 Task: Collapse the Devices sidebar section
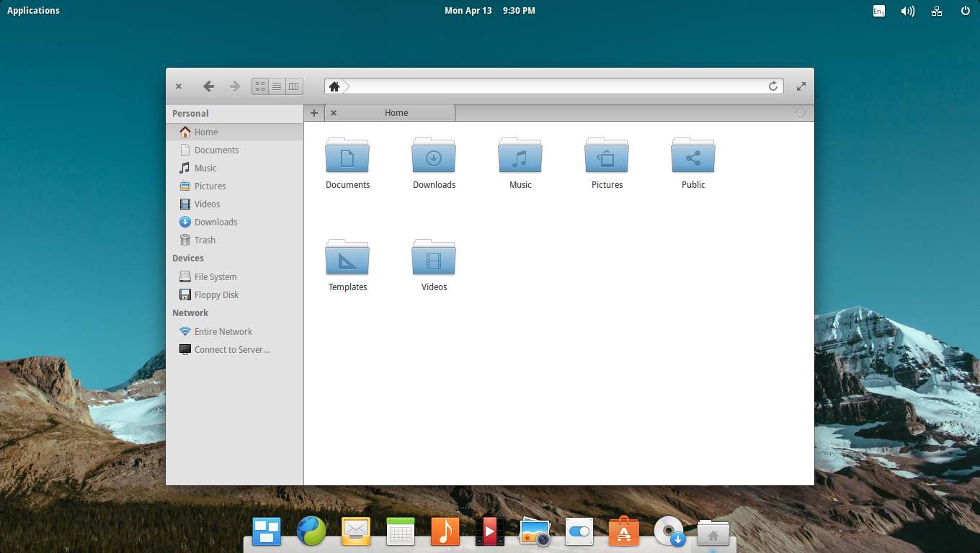pyautogui.click(x=188, y=258)
